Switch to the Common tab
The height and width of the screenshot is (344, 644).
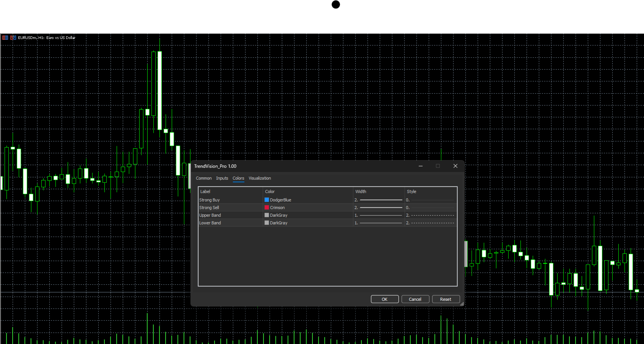click(203, 178)
